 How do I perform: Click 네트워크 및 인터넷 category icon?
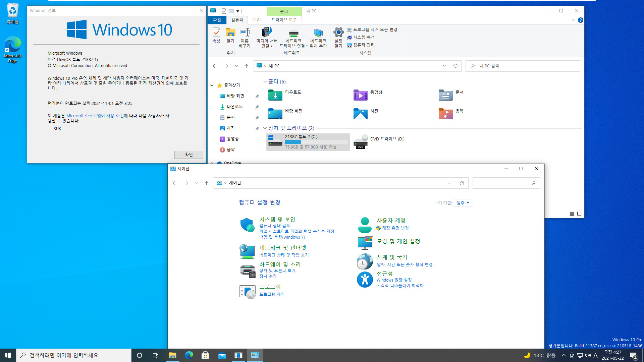coord(247,251)
